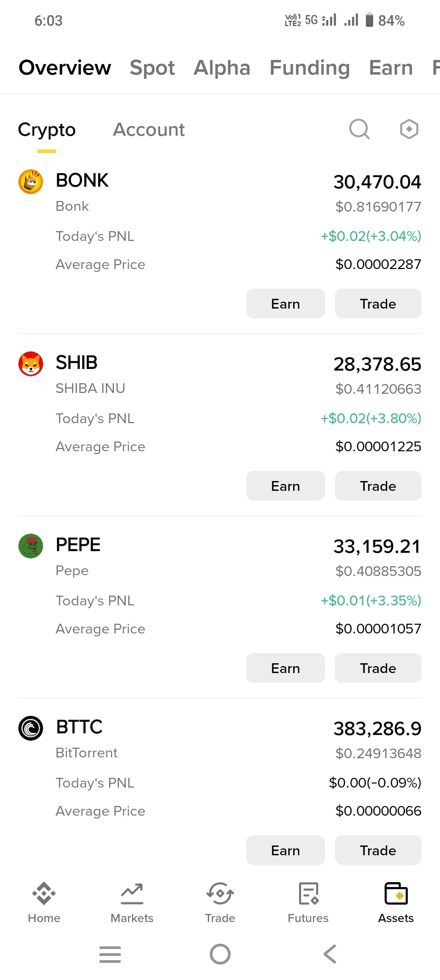Switch to the Alpha tab

coord(222,68)
